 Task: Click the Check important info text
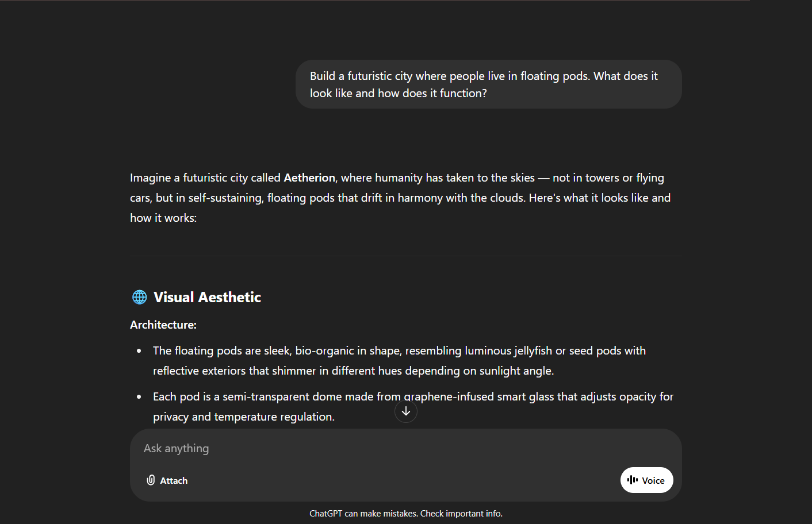(x=461, y=514)
